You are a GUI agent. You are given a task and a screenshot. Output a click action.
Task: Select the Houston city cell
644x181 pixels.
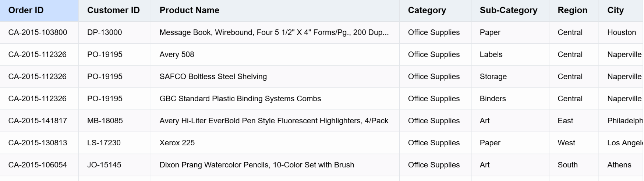coord(621,32)
